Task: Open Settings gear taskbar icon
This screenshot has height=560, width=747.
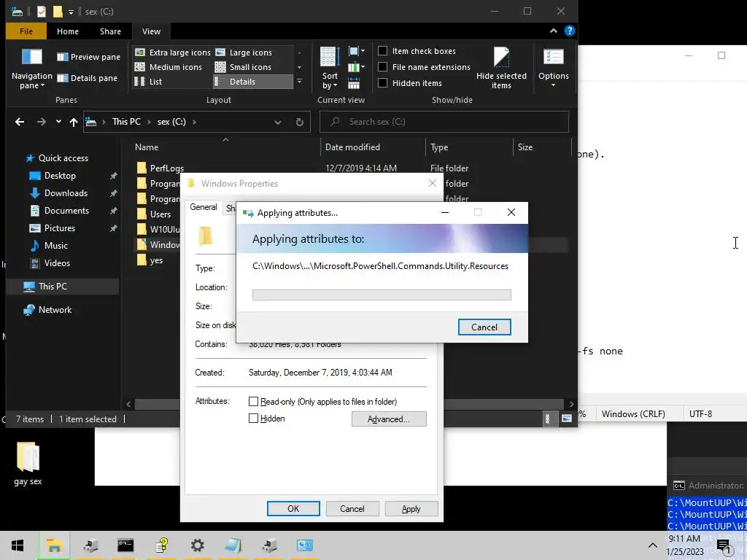Action: click(x=197, y=545)
